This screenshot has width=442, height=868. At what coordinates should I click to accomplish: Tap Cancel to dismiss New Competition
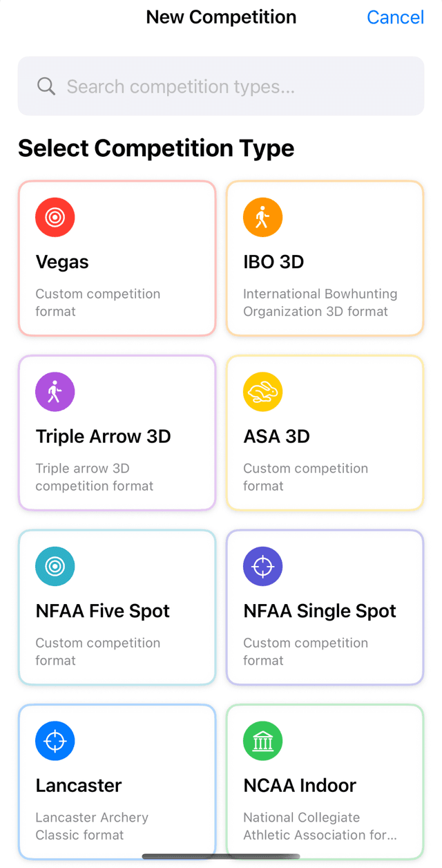(x=395, y=17)
